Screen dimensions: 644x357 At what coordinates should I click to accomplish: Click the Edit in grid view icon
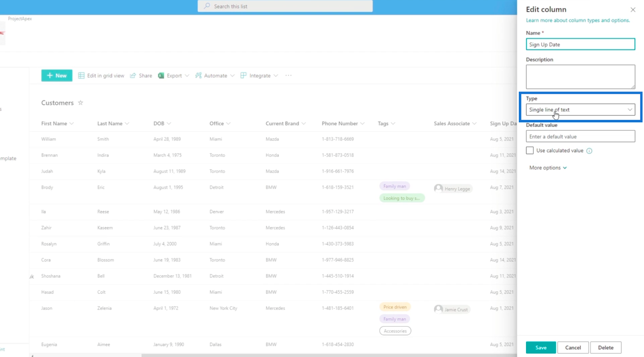click(81, 76)
